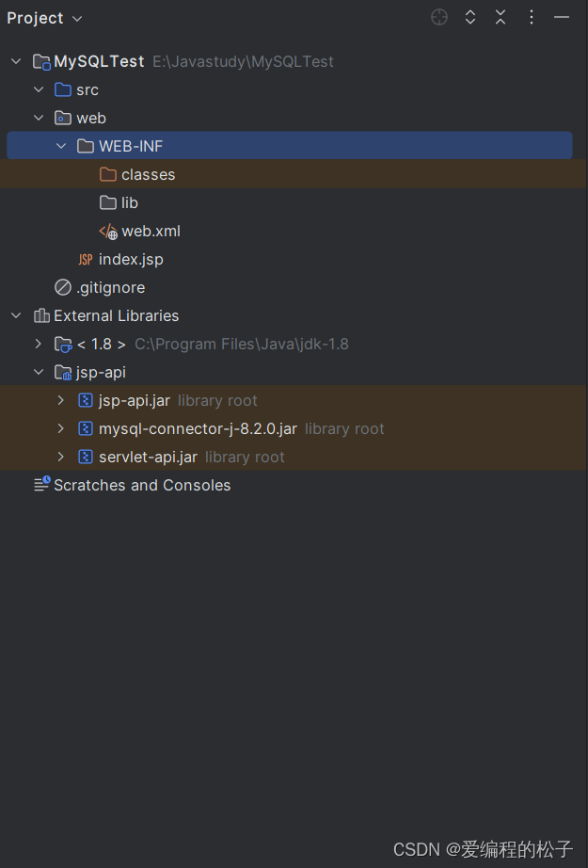Select the web folder

pyautogui.click(x=91, y=118)
